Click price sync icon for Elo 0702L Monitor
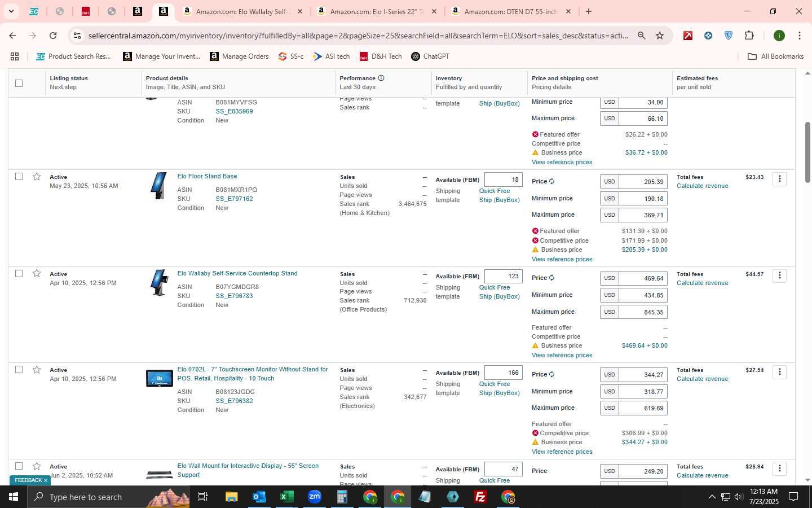This screenshot has height=508, width=812. [x=551, y=374]
